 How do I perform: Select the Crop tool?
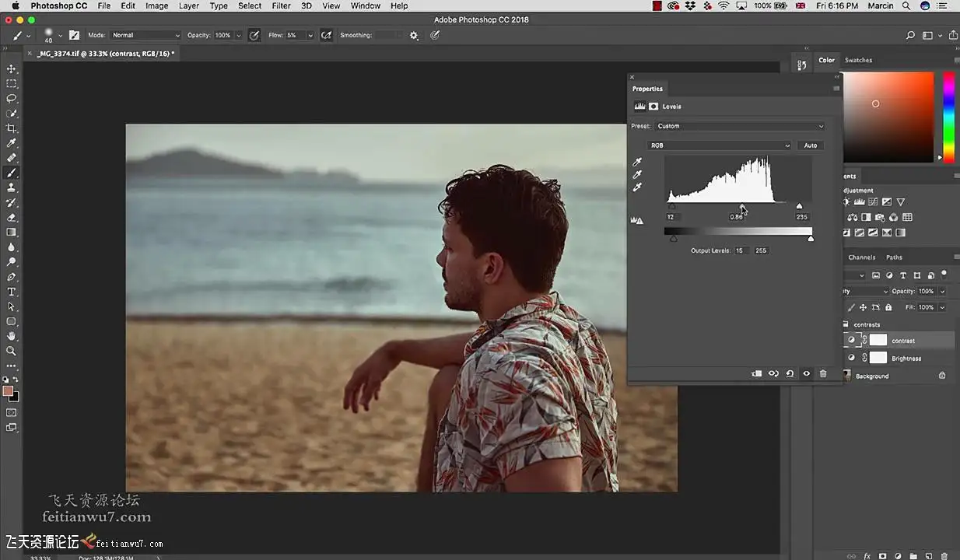[12, 128]
